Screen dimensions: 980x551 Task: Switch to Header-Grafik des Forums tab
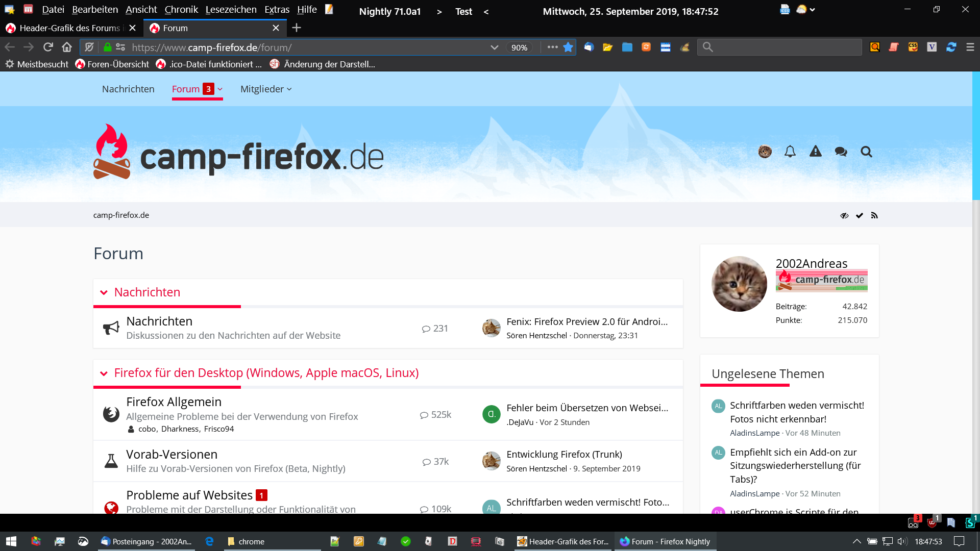point(70,28)
